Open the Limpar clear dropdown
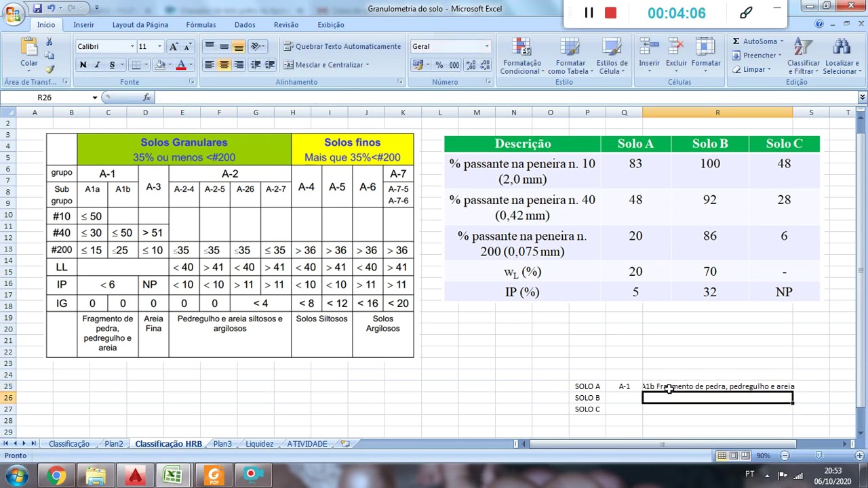 751,69
